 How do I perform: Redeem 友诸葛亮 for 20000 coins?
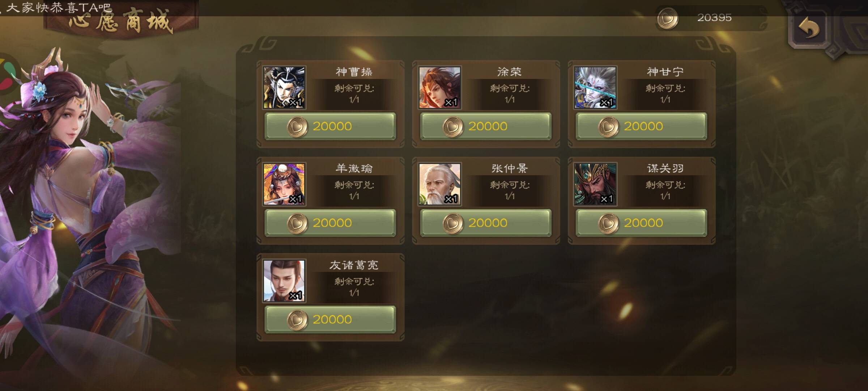(330, 320)
